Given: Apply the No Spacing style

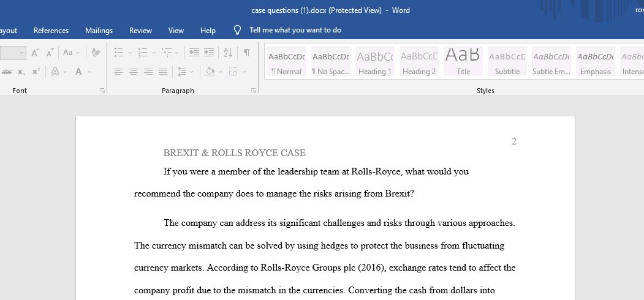Looking at the screenshot, I should pyautogui.click(x=331, y=61).
